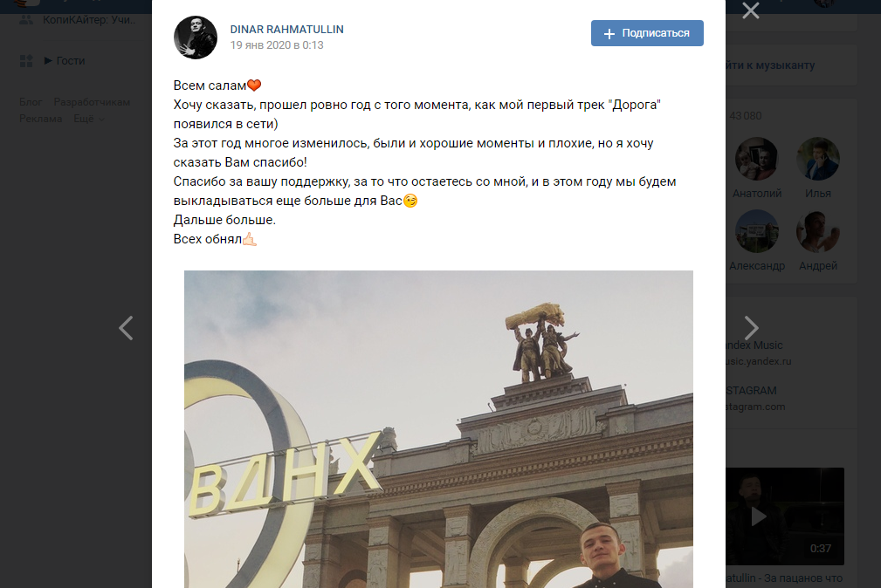Play the video with 0:37 duration
Screen dimensions: 881x588
[x=785, y=516]
